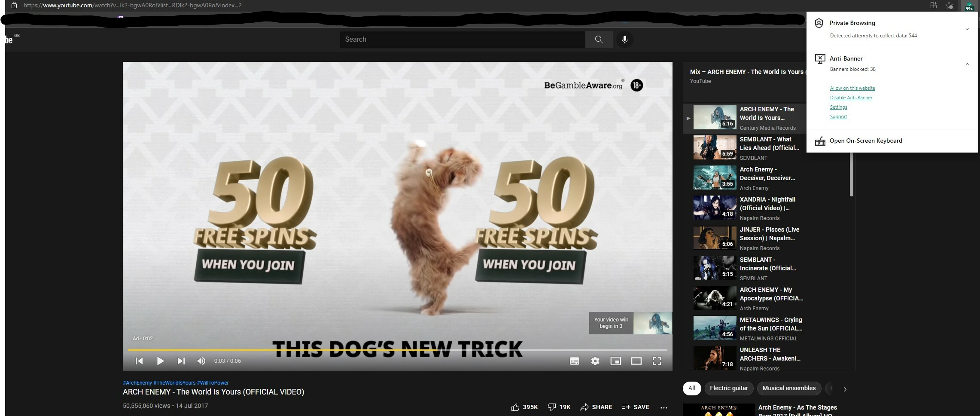Click the grid-plus icon in the address bar
The width and height of the screenshot is (980, 416).
coord(933,5)
